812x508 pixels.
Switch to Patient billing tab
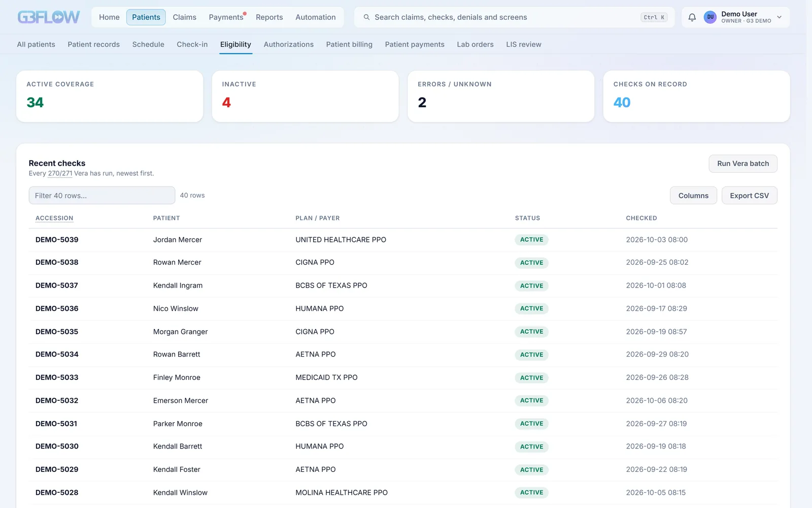coord(349,44)
